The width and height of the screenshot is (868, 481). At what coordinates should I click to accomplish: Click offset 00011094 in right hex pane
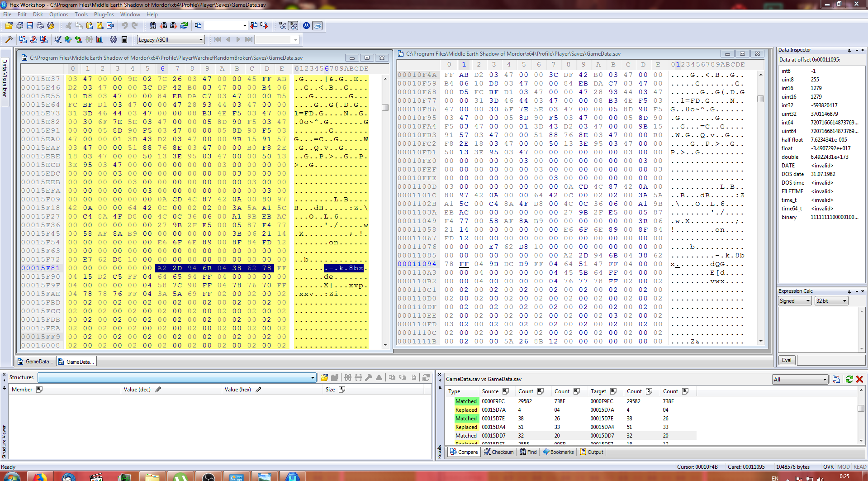417,264
